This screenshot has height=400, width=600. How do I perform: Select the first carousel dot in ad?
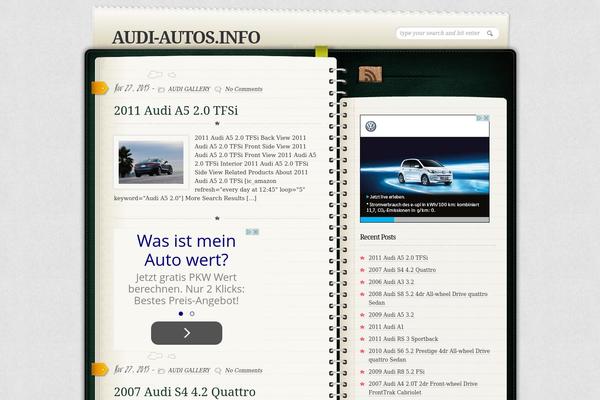(x=181, y=313)
